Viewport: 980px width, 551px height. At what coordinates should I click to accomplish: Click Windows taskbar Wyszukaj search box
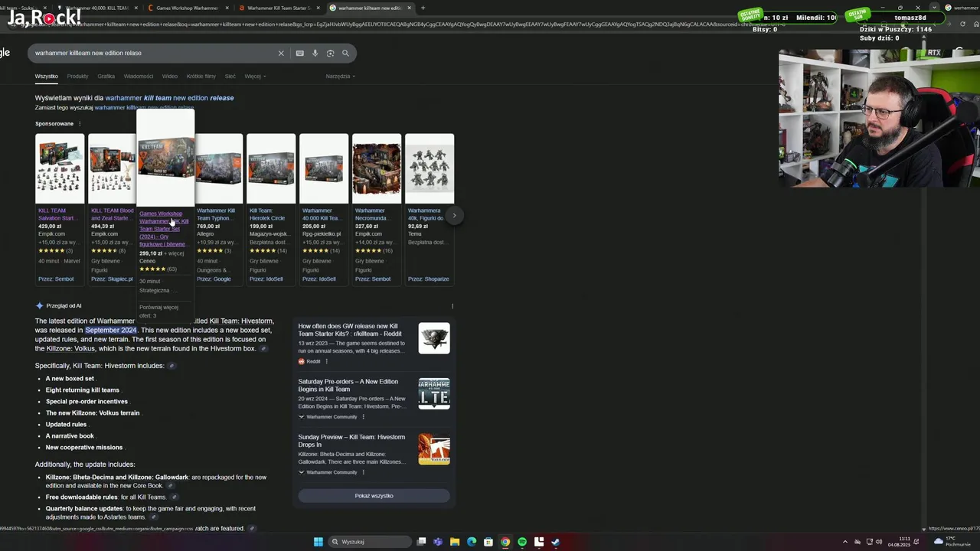(x=369, y=542)
